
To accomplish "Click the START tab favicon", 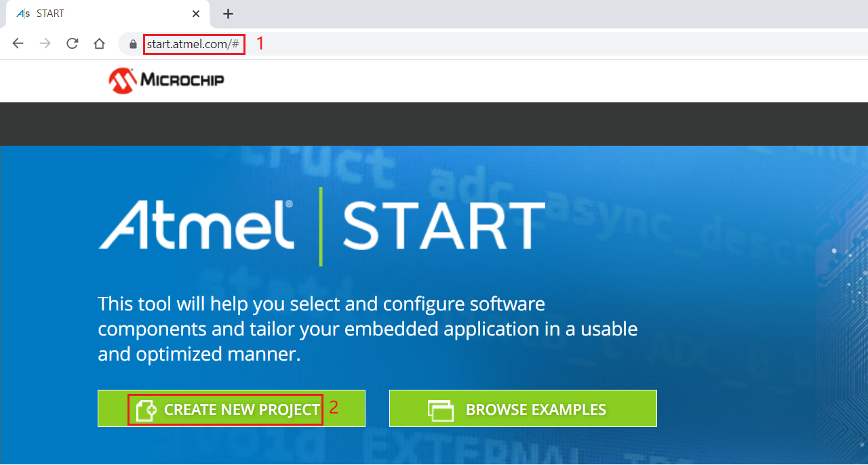I will click(23, 14).
